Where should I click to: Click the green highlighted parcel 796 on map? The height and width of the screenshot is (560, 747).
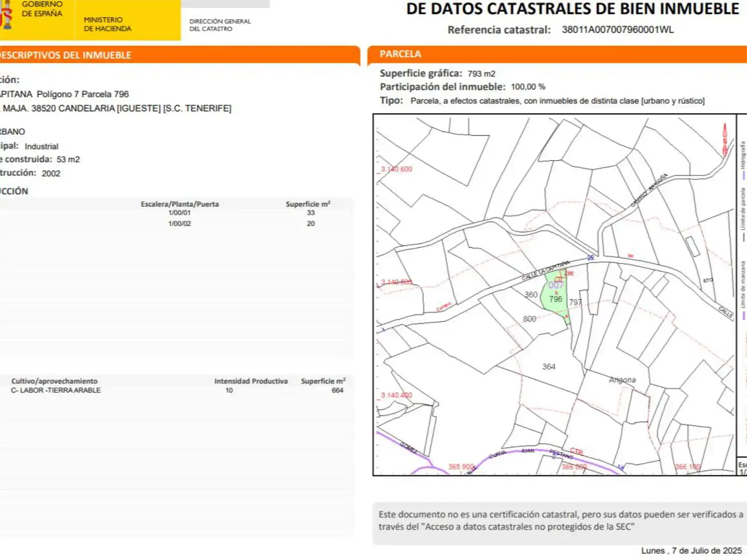[556, 298]
